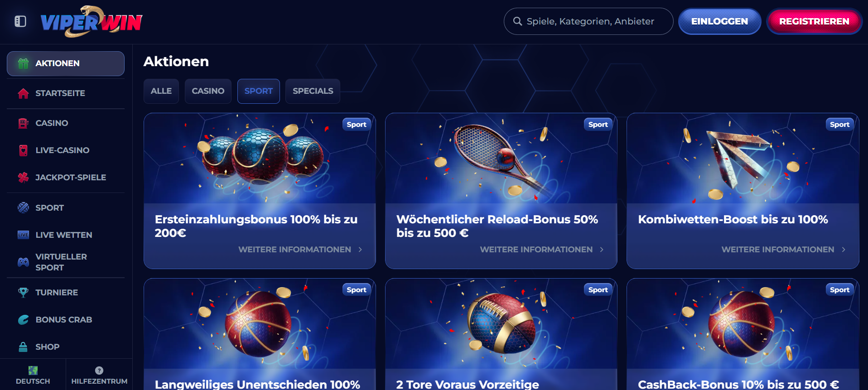
Task: Show all promotions with Alle tab
Action: [161, 91]
